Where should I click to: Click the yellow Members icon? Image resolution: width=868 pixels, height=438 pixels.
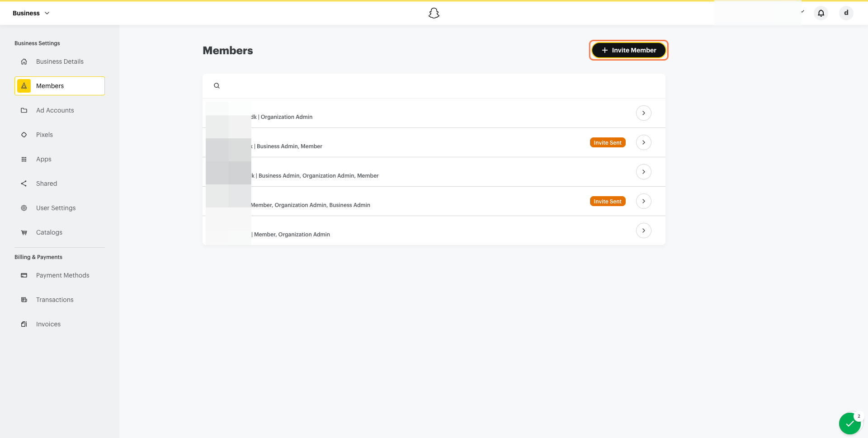[x=24, y=86]
